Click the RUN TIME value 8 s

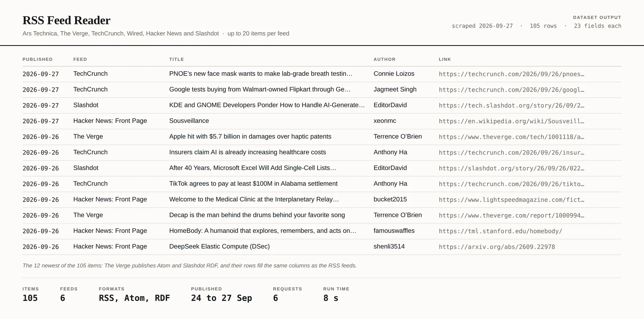point(331,298)
